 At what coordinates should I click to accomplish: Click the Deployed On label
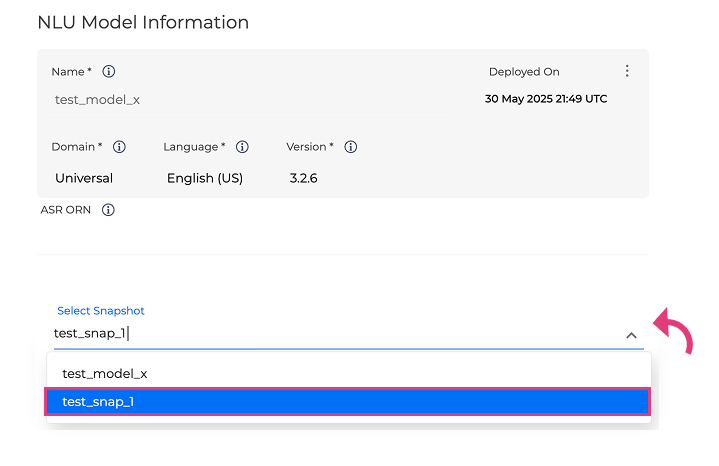point(524,72)
